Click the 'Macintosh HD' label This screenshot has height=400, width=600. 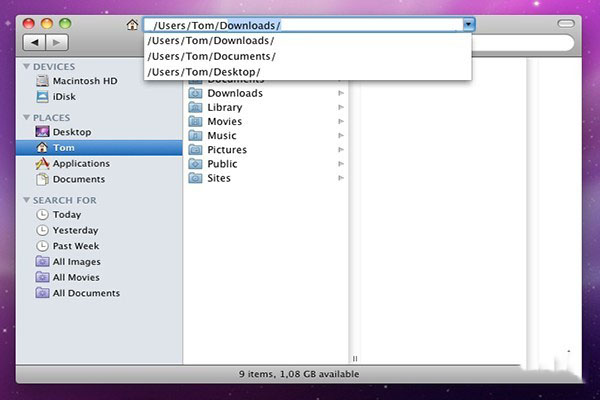pyautogui.click(x=85, y=81)
